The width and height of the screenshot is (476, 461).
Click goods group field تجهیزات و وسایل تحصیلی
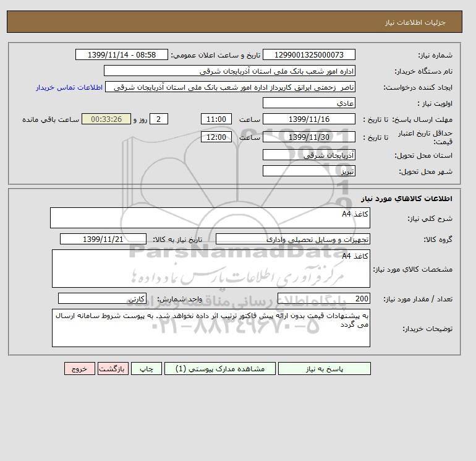point(292,239)
